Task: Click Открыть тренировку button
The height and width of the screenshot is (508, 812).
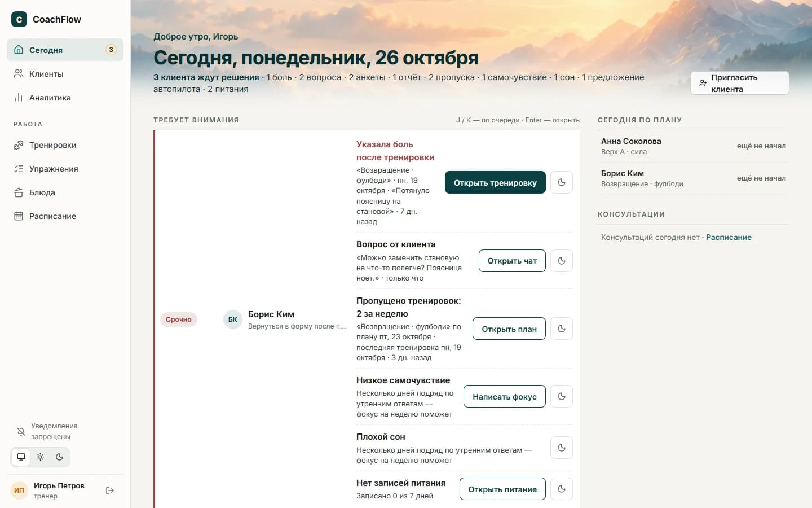Action: click(x=495, y=182)
